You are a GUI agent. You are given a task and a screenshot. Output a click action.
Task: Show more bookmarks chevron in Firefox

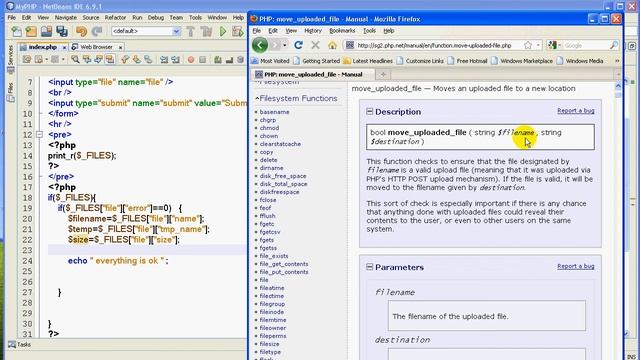click(617, 61)
